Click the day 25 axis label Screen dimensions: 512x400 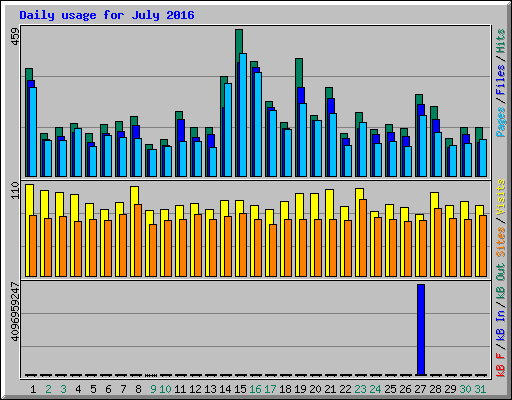390,389
